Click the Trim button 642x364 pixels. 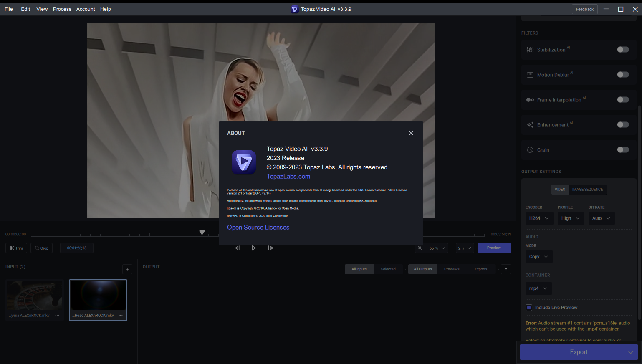(x=16, y=248)
